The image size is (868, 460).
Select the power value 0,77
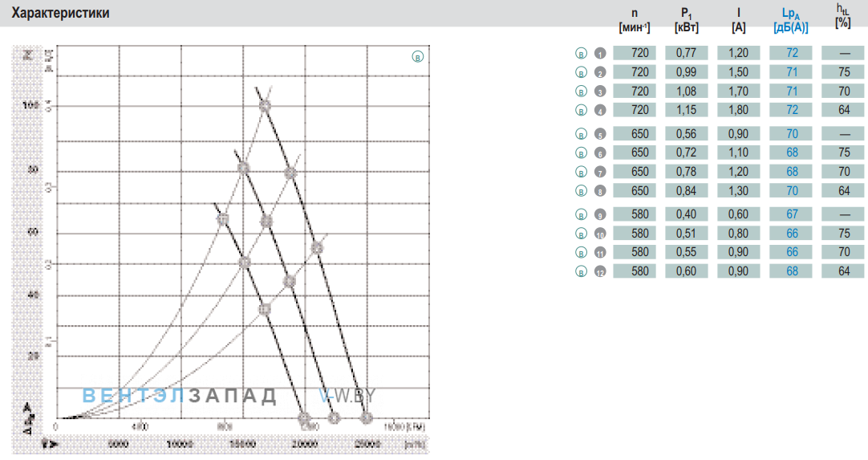click(687, 53)
